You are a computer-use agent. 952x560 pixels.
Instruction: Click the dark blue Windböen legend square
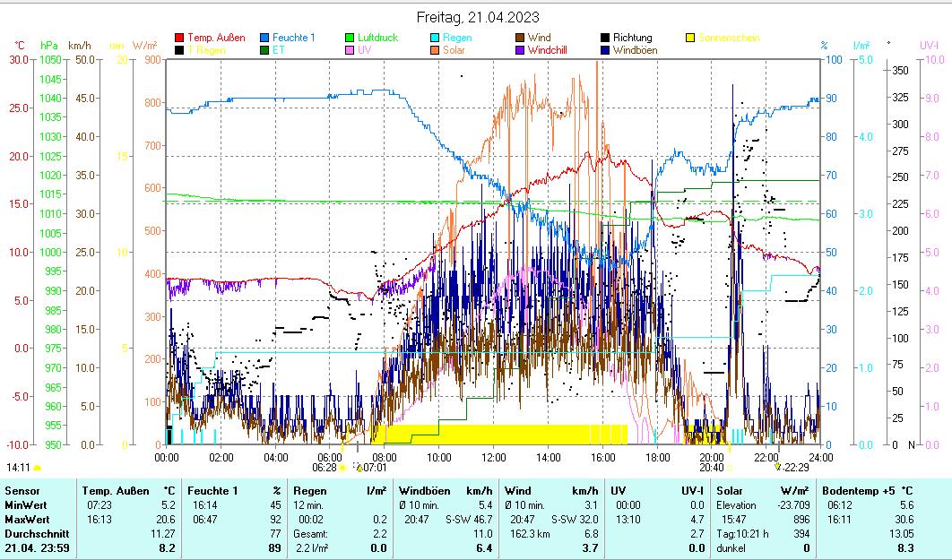tap(606, 50)
